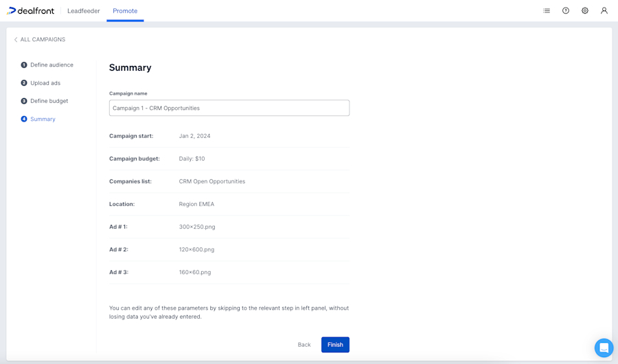
Task: Switch to the Promote tab
Action: coord(125,11)
